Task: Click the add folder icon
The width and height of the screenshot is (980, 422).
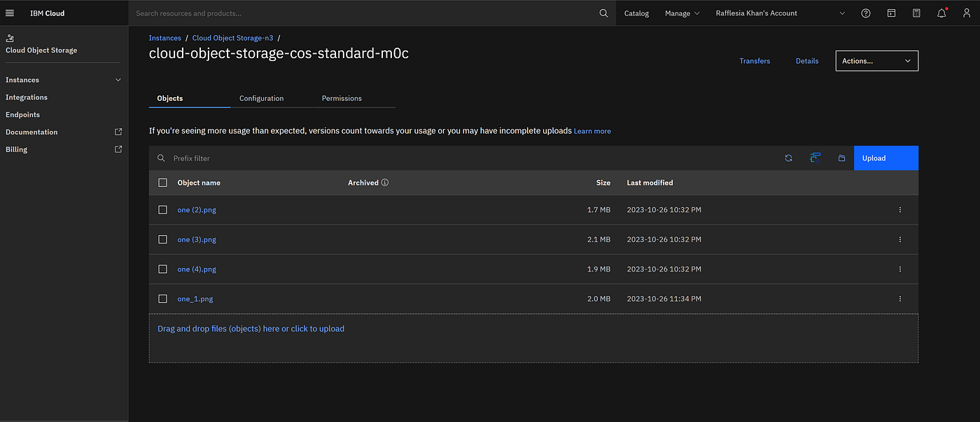Action: [x=841, y=158]
